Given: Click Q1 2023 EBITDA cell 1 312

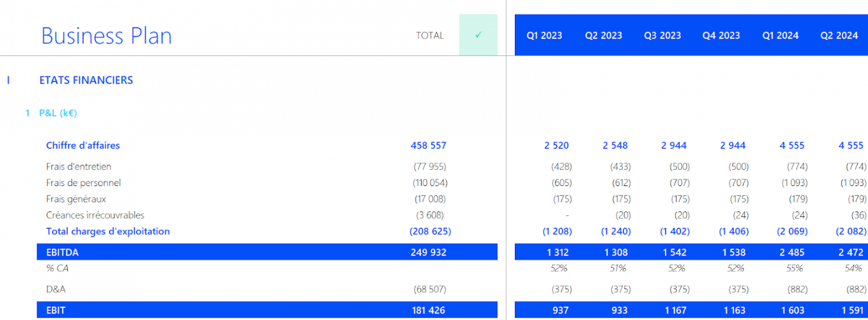Looking at the screenshot, I should pos(558,253).
